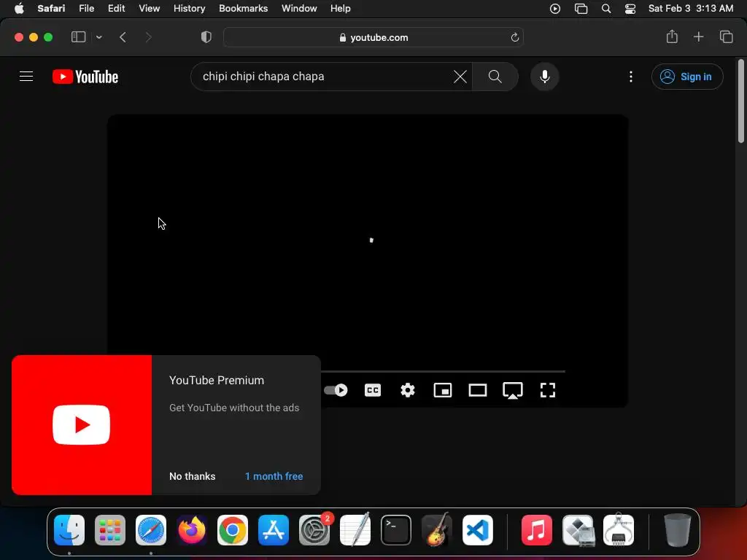Open Terminal from the Dock

[x=396, y=530]
